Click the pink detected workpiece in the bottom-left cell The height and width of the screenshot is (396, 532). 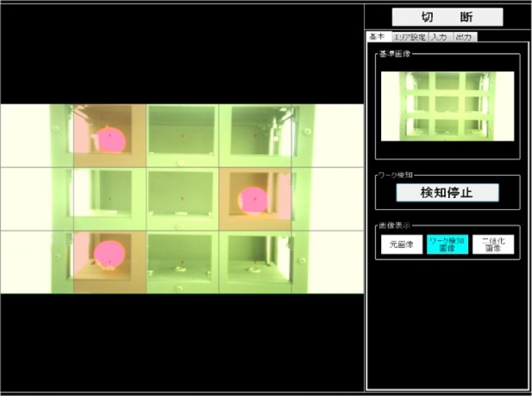coord(110,254)
